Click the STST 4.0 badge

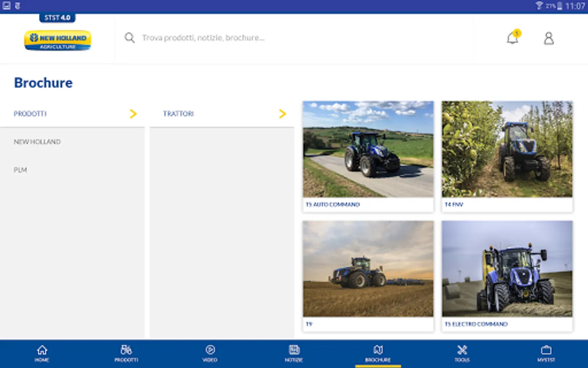(x=58, y=18)
